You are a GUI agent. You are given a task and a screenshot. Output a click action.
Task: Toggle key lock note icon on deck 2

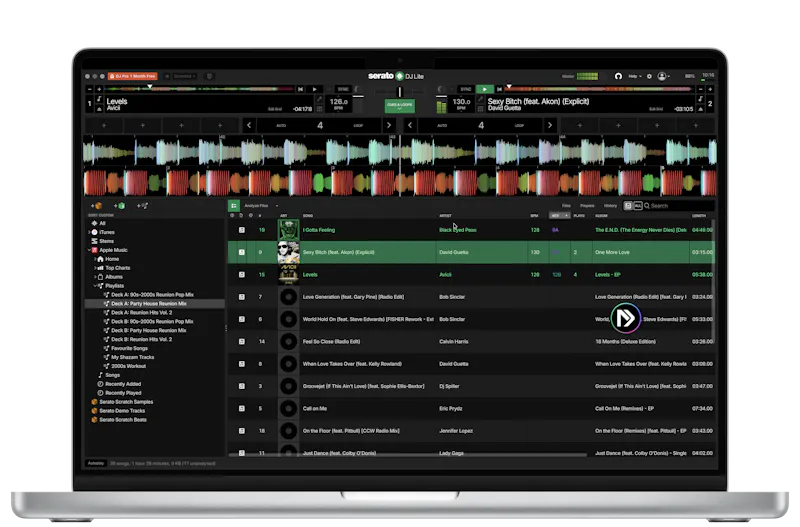701,99
